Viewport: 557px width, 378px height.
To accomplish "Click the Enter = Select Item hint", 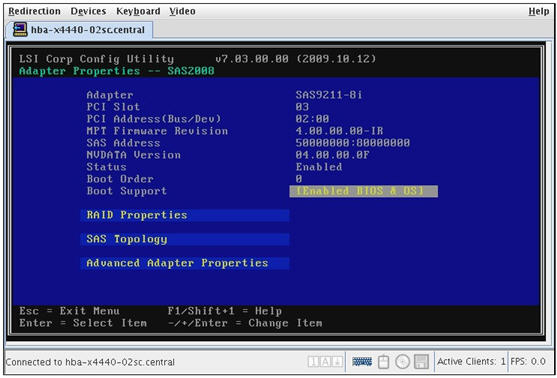I will pos(83,323).
